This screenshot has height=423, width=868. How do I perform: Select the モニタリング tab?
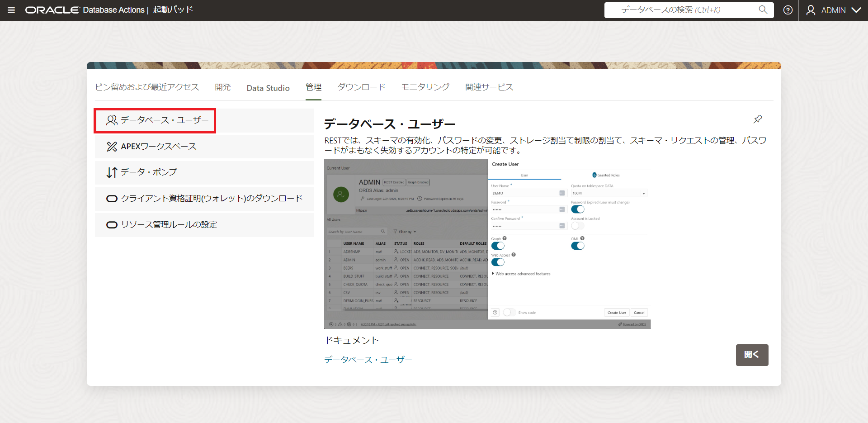click(425, 87)
